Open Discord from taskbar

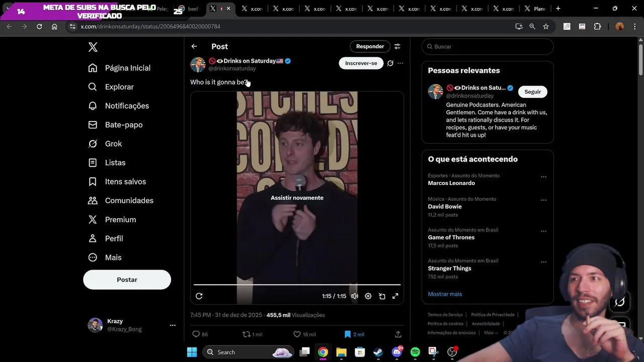point(396,352)
